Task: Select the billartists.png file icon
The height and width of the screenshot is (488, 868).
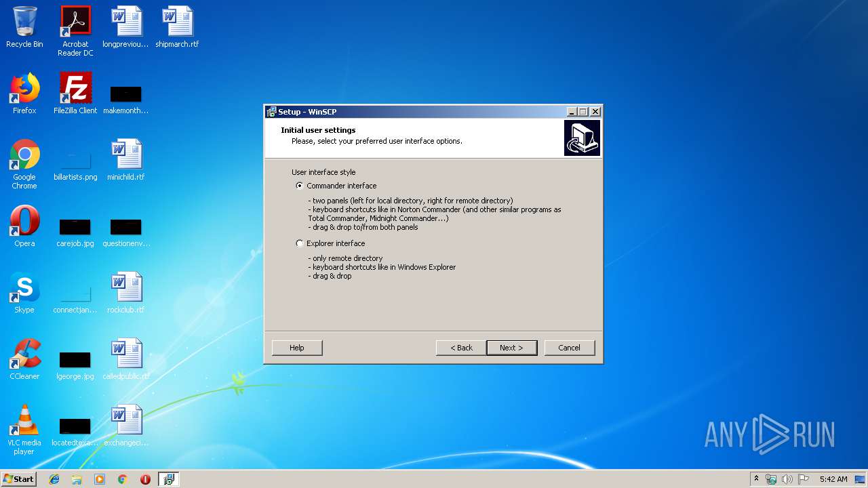Action: tap(75, 165)
